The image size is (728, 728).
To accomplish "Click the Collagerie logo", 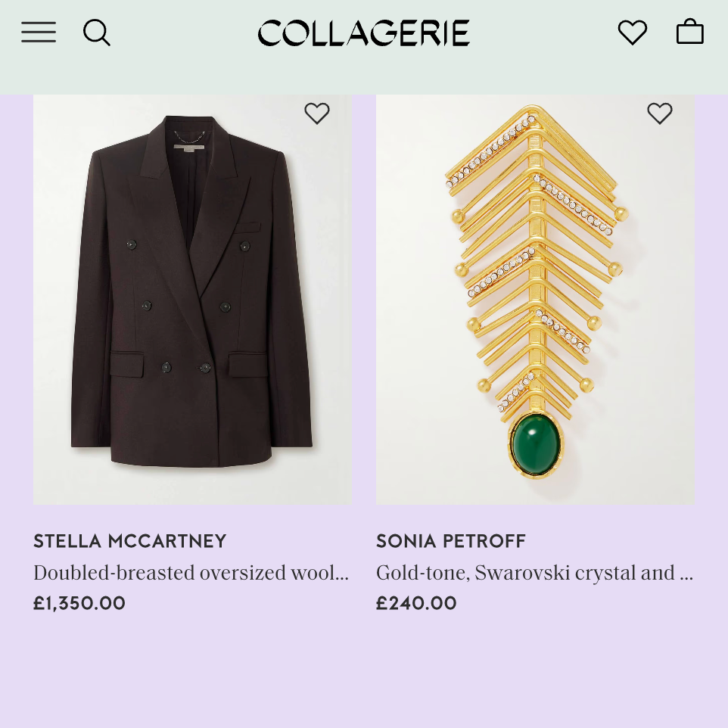I will click(363, 33).
